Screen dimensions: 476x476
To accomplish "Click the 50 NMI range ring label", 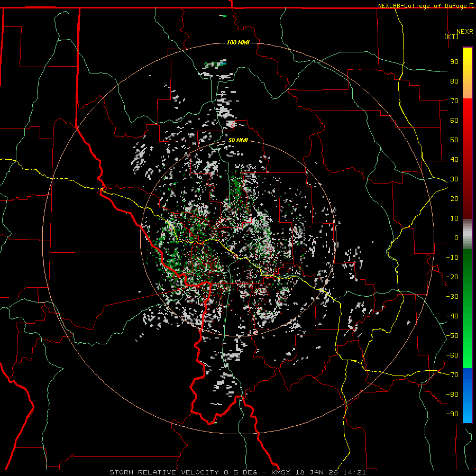I will (x=238, y=140).
